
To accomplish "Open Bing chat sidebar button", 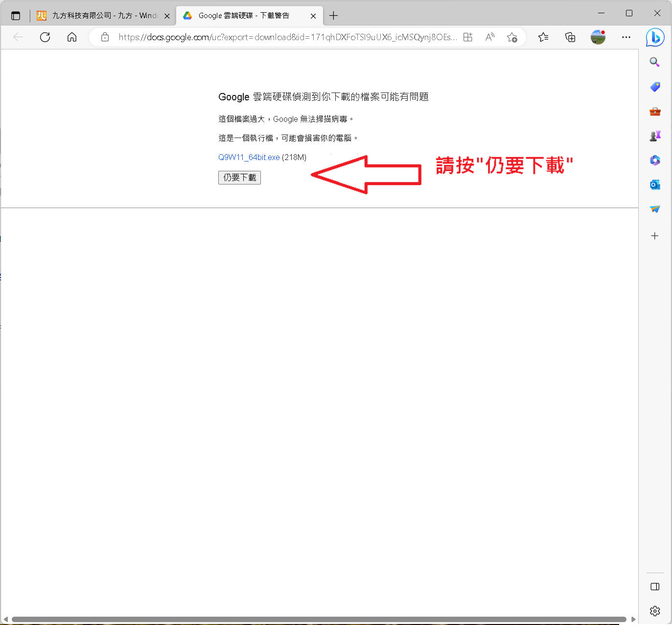I will pyautogui.click(x=655, y=37).
